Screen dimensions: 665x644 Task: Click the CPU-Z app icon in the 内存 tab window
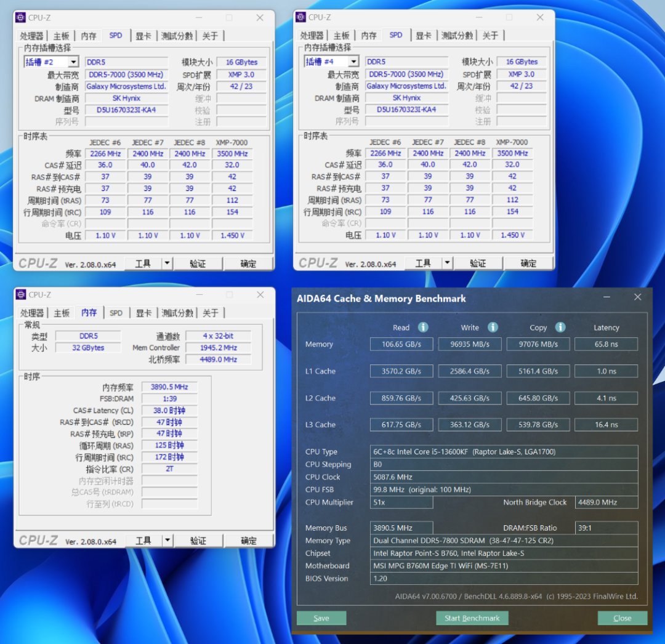coord(21,294)
